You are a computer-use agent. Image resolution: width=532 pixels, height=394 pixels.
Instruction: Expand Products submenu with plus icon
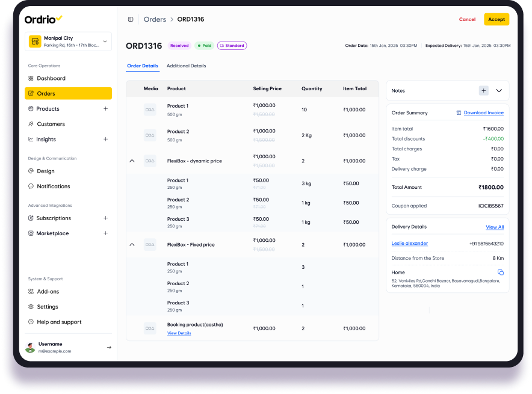pos(105,109)
